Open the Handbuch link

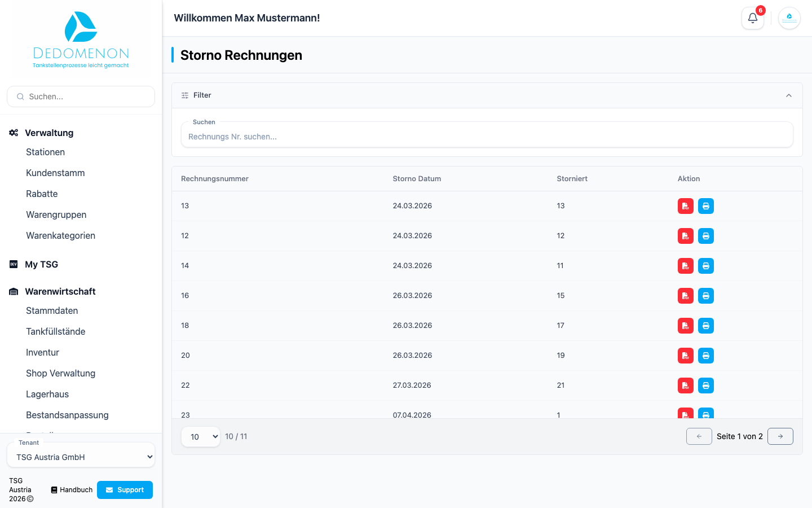click(x=72, y=490)
